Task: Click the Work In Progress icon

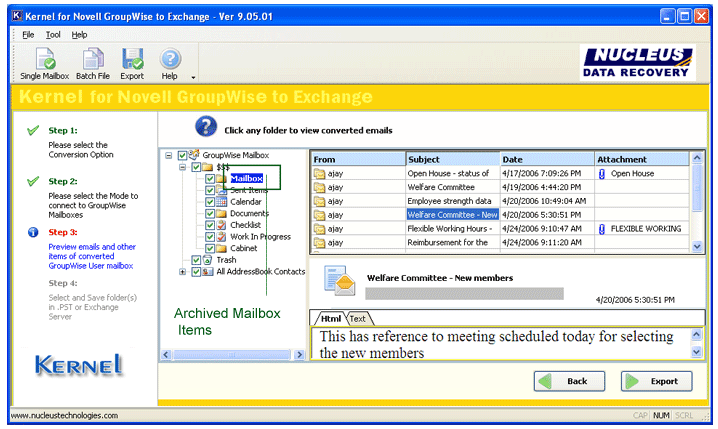Action: pyautogui.click(x=221, y=237)
